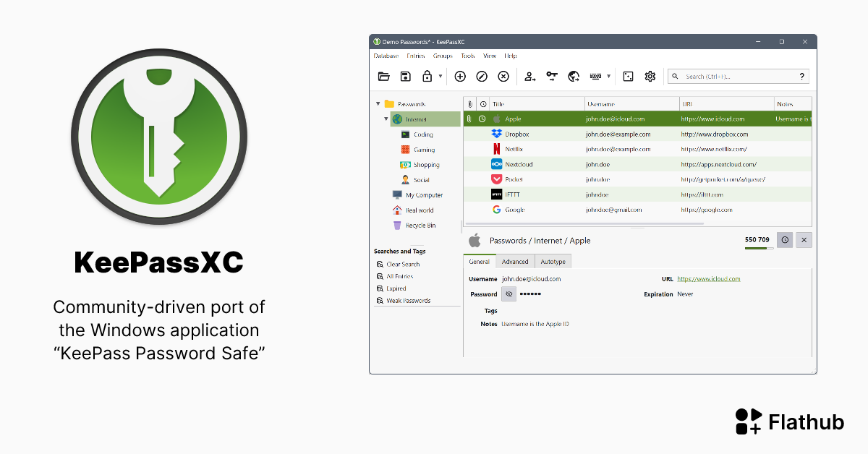Open database with the folder toolbar icon
The image size is (868, 454).
coord(384,77)
